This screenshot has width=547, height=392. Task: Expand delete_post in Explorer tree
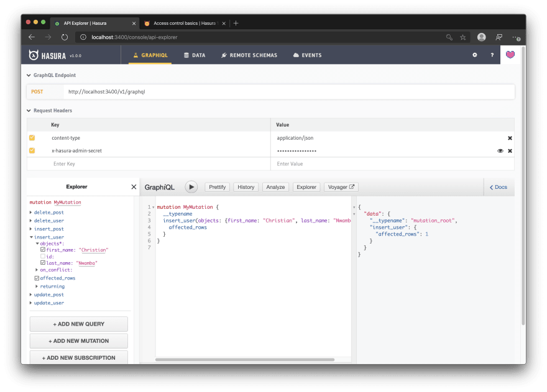pyautogui.click(x=30, y=212)
